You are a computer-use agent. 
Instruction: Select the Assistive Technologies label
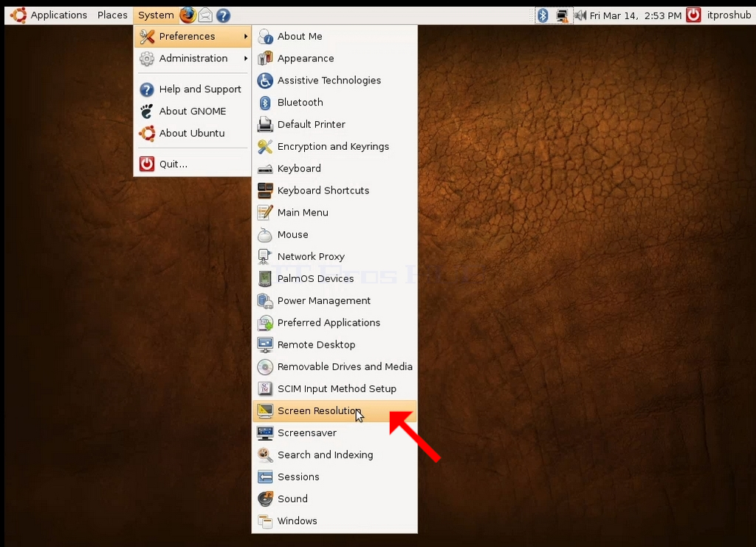[x=329, y=80]
